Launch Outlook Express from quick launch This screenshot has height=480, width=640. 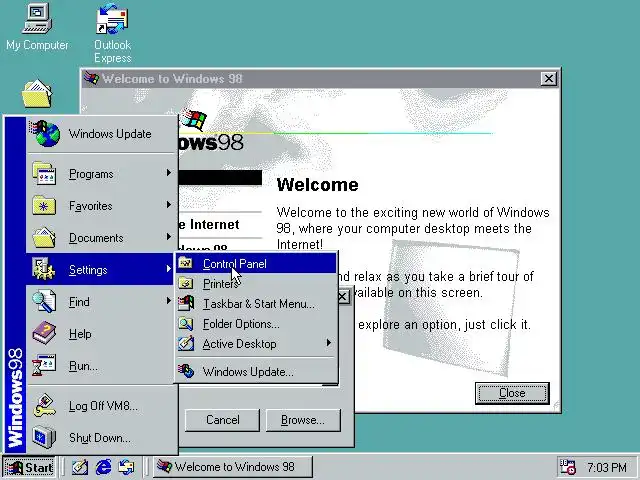126,467
